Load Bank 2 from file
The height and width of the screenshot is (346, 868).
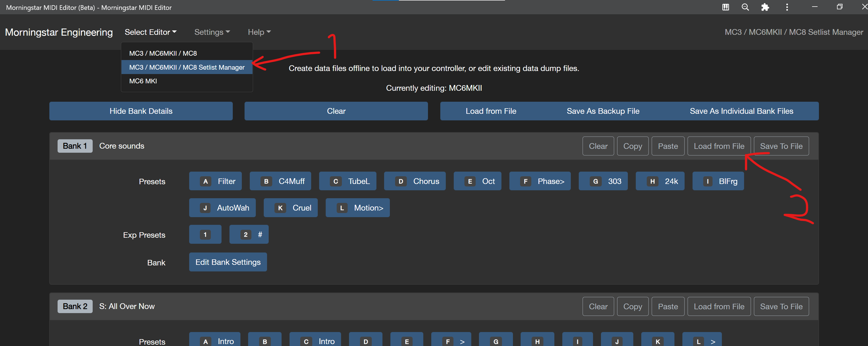719,306
